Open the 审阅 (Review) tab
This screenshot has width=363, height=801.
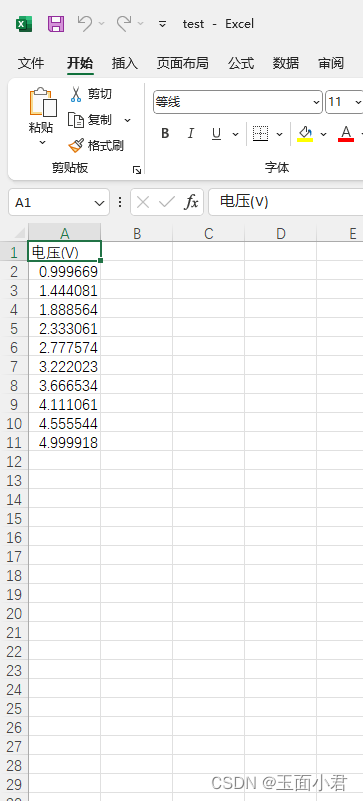331,63
